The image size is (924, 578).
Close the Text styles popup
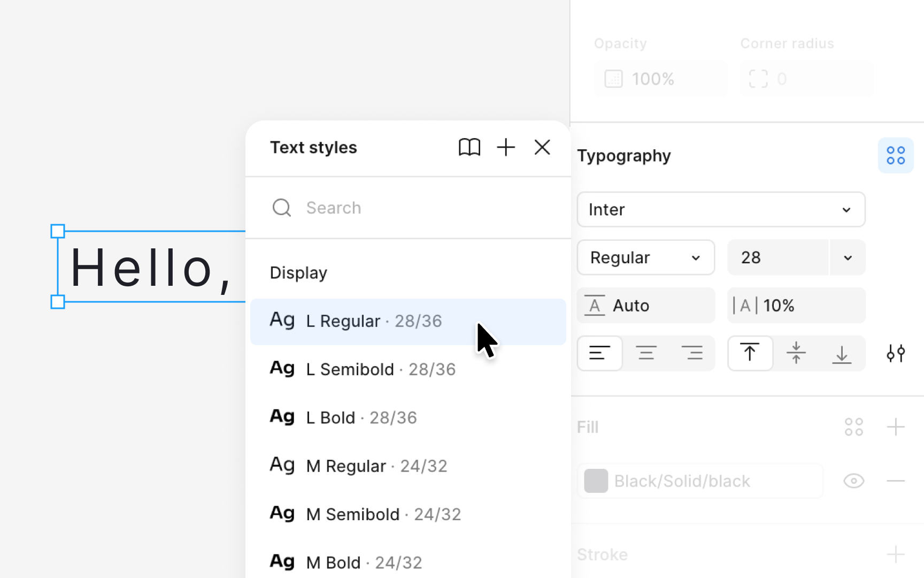pos(542,147)
